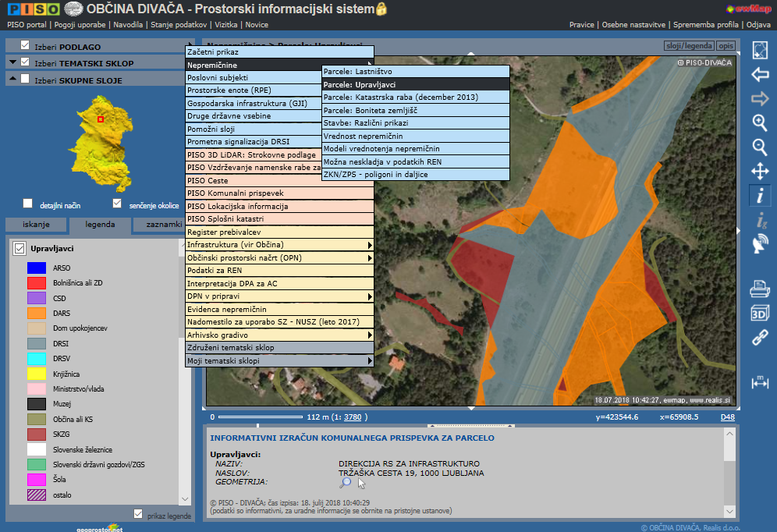Click the link chain icon

pyautogui.click(x=760, y=338)
